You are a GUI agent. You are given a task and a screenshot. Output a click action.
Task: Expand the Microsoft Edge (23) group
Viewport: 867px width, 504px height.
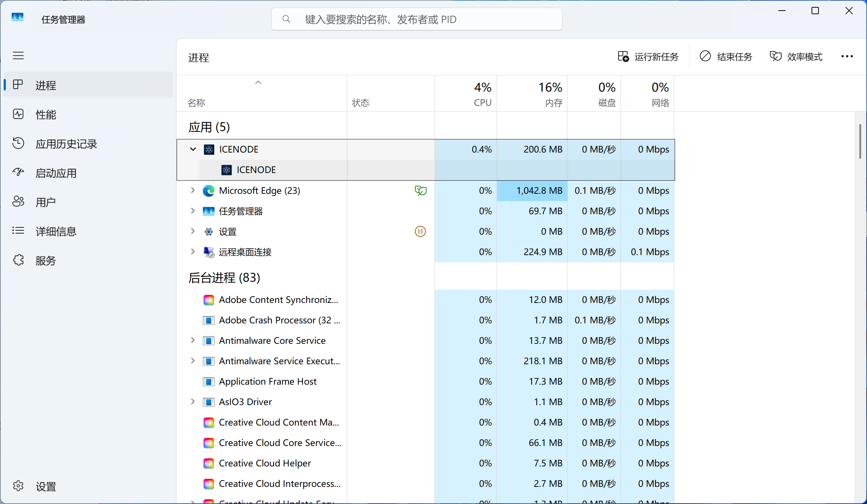[x=193, y=191]
